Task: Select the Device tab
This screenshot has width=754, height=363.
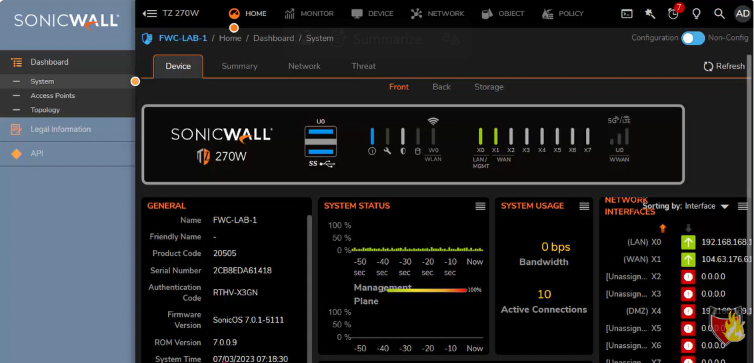Action: click(x=178, y=66)
